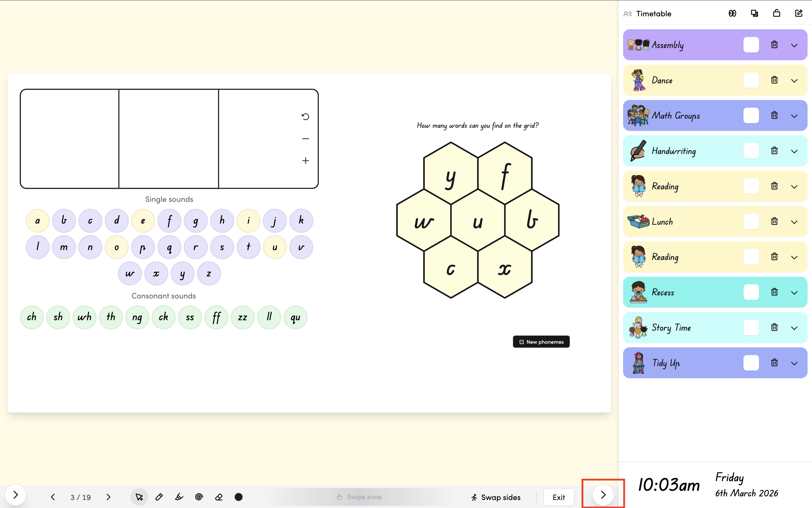Select the highlighter tool
812x508 pixels.
(x=179, y=497)
